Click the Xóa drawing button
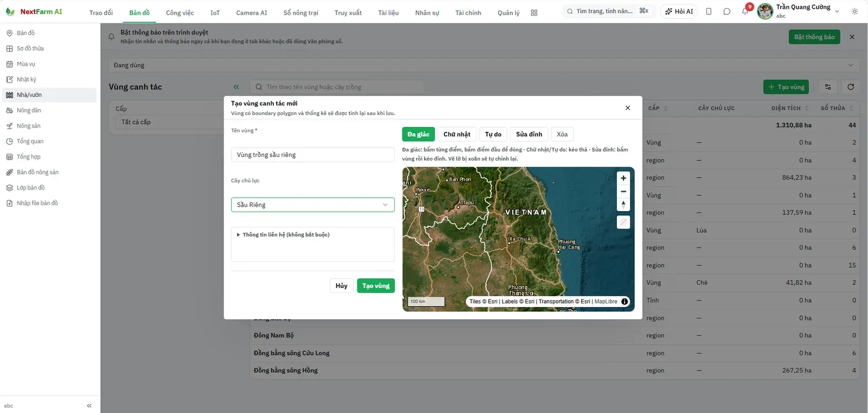Screen dimensions: 868x413 [x=562, y=135]
